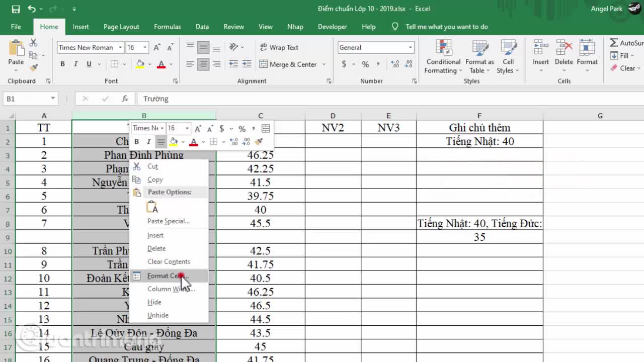This screenshot has width=644, height=362.
Task: Open Cell Styles gallery
Action: coord(508,57)
